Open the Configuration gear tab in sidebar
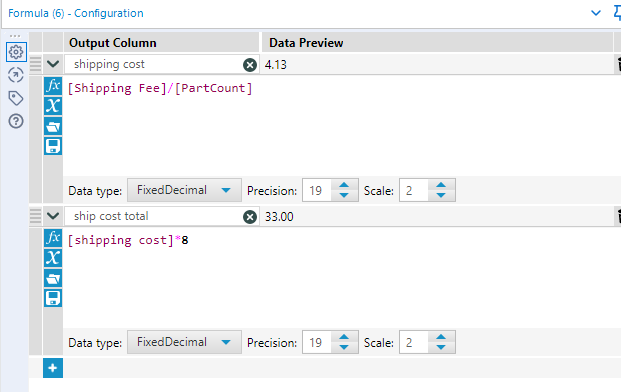The image size is (621, 392). coord(16,52)
